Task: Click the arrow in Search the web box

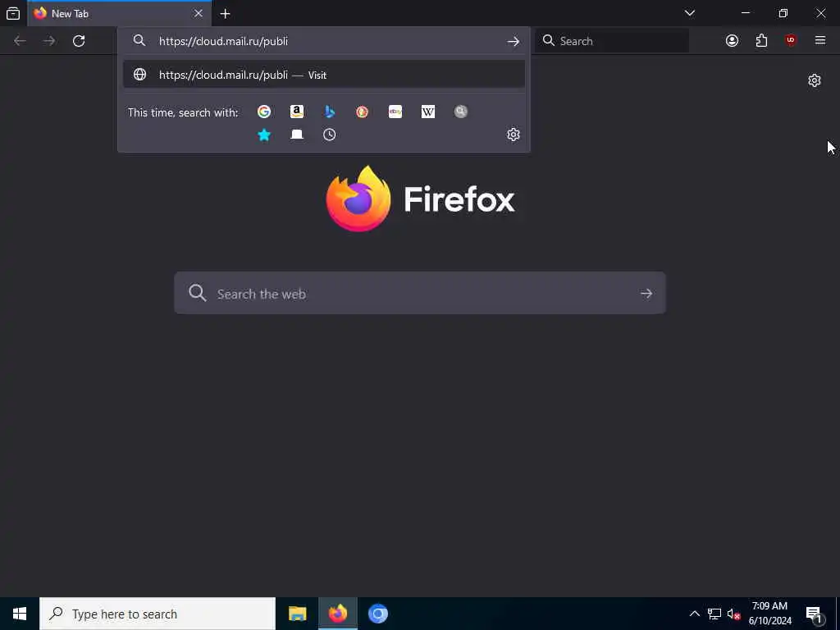Action: tap(646, 294)
